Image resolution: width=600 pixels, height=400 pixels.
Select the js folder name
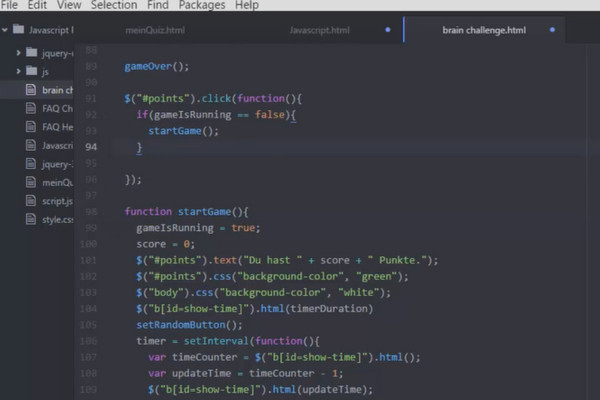(45, 72)
